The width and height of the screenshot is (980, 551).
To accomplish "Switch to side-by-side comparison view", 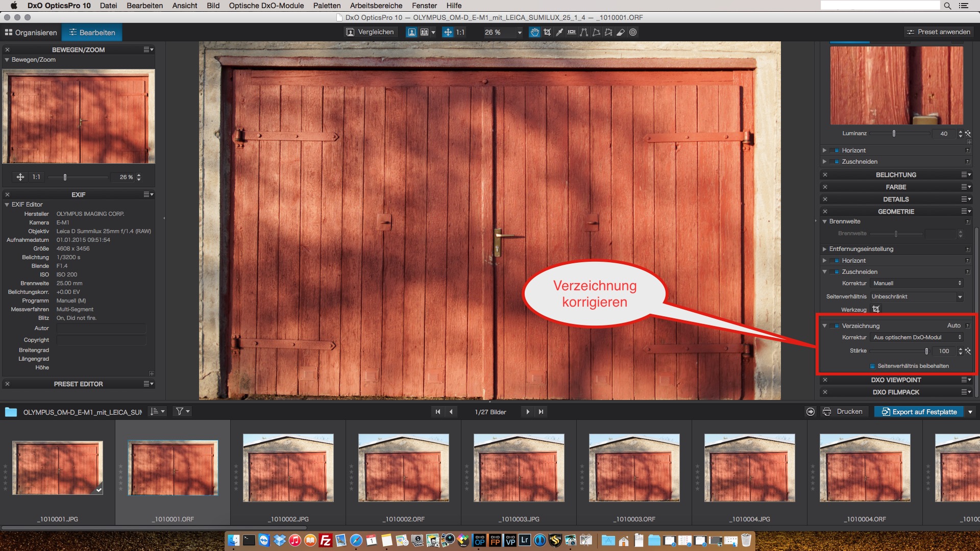I will [424, 32].
